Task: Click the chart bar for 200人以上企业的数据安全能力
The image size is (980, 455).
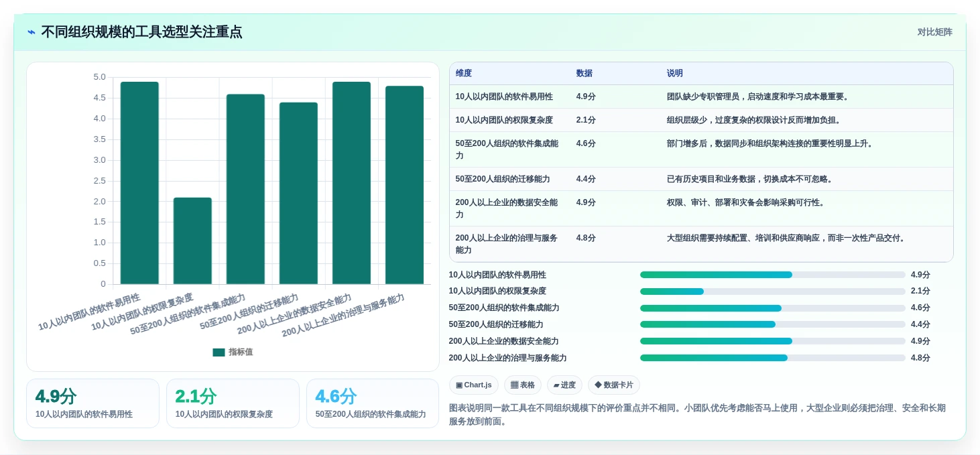Action: click(x=351, y=183)
